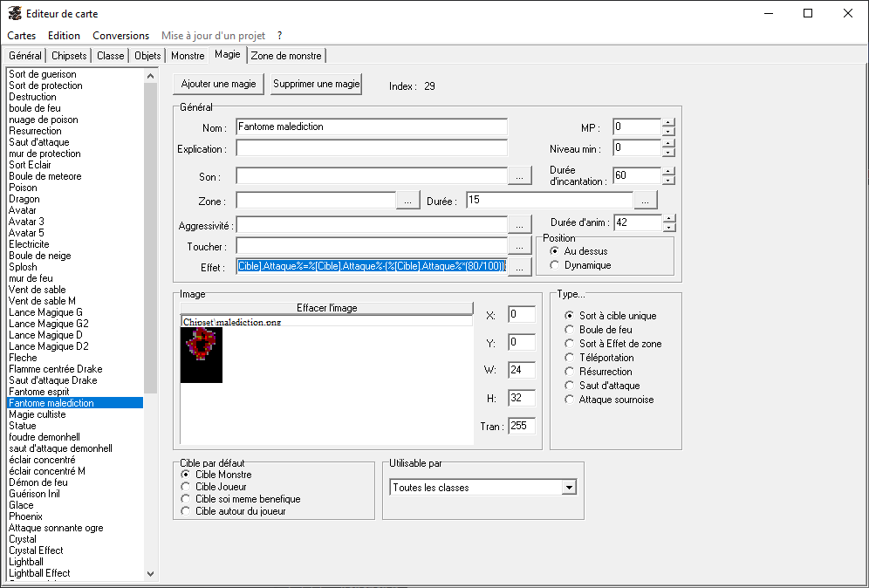Click the browse button for Aggressivité
Screen dimensions: 869x588
tap(519, 225)
